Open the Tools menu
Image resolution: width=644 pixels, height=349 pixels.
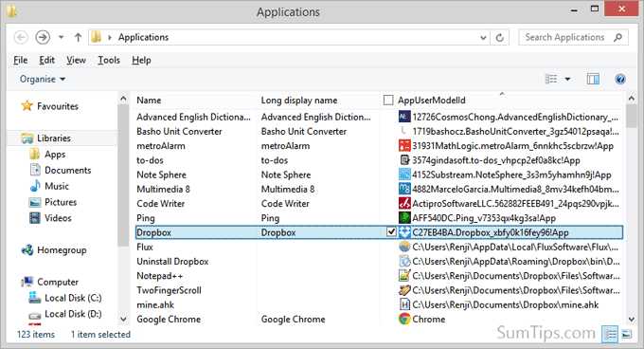tap(108, 60)
